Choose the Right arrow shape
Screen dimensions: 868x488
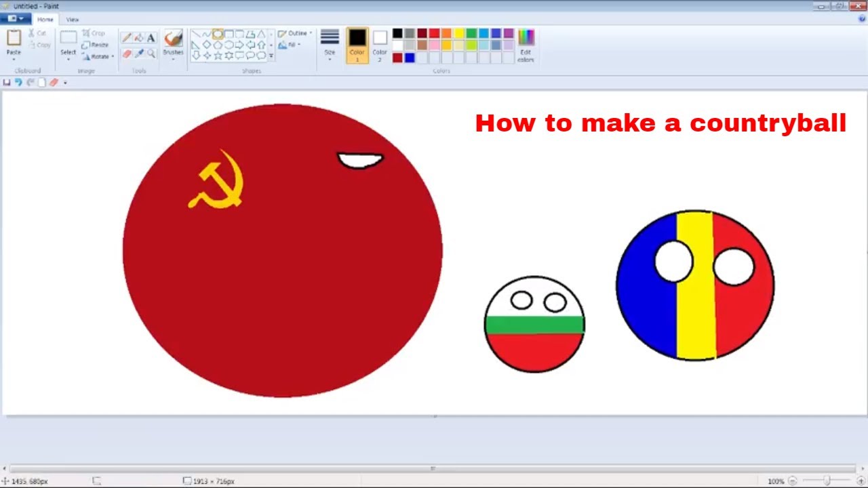tap(239, 45)
